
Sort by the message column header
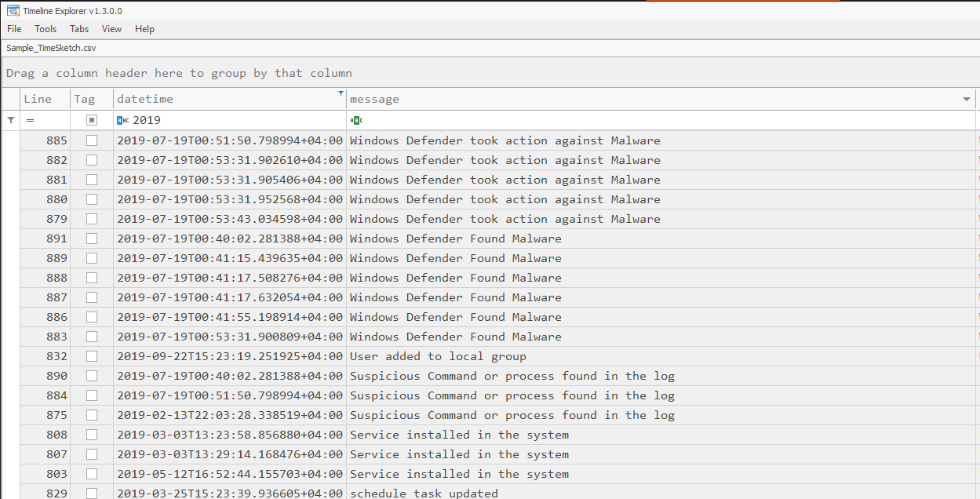[661, 99]
